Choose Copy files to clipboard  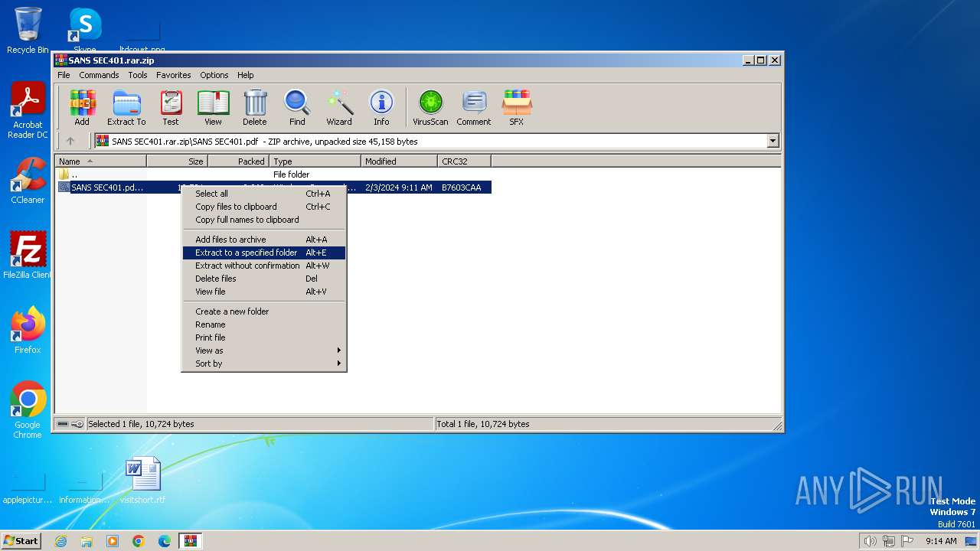pyautogui.click(x=264, y=207)
